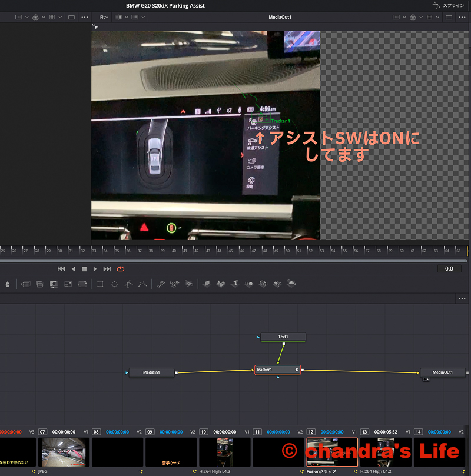Toggle right viewer single view button
Screen dimensions: 471x476
[x=449, y=17]
